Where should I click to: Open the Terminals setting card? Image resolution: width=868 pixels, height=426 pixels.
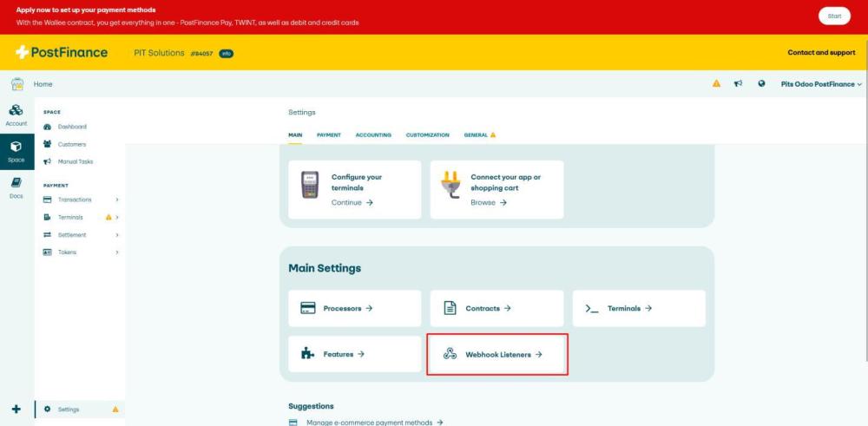point(639,308)
